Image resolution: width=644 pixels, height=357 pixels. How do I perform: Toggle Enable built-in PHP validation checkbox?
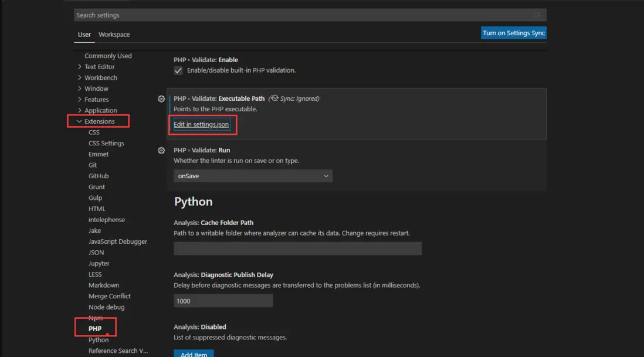click(178, 70)
